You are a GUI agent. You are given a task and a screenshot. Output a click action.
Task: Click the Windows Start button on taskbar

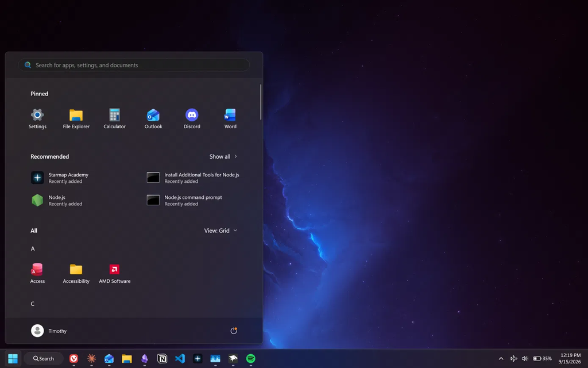pos(13,359)
